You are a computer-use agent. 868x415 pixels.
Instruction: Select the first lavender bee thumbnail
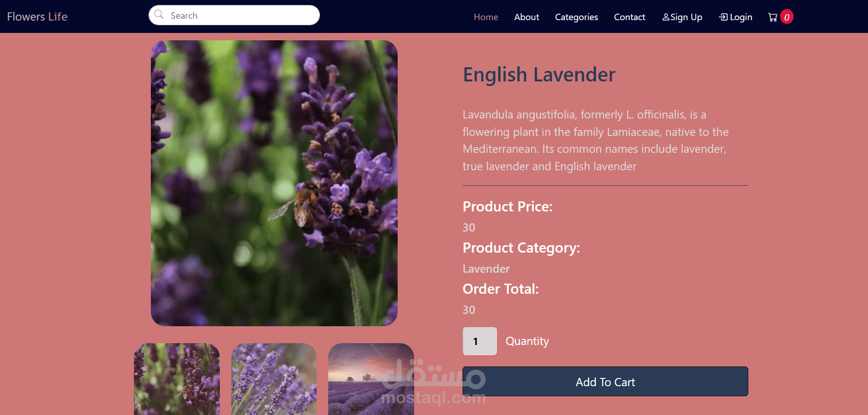(x=177, y=379)
